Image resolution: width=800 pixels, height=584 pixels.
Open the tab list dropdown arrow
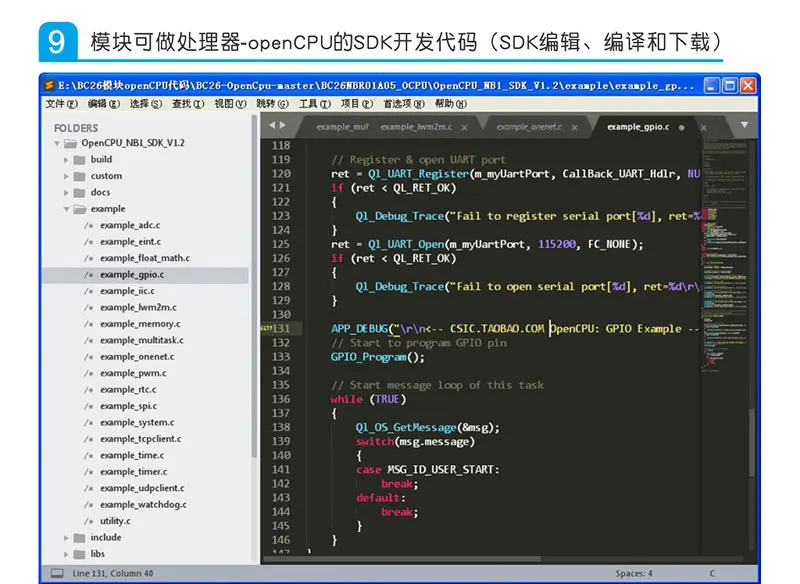[x=744, y=125]
